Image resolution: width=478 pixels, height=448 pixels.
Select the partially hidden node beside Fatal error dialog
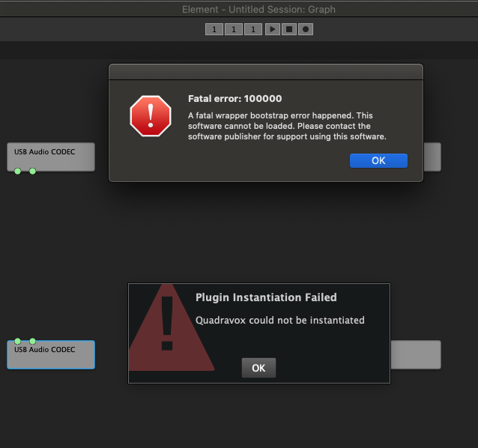[432, 157]
